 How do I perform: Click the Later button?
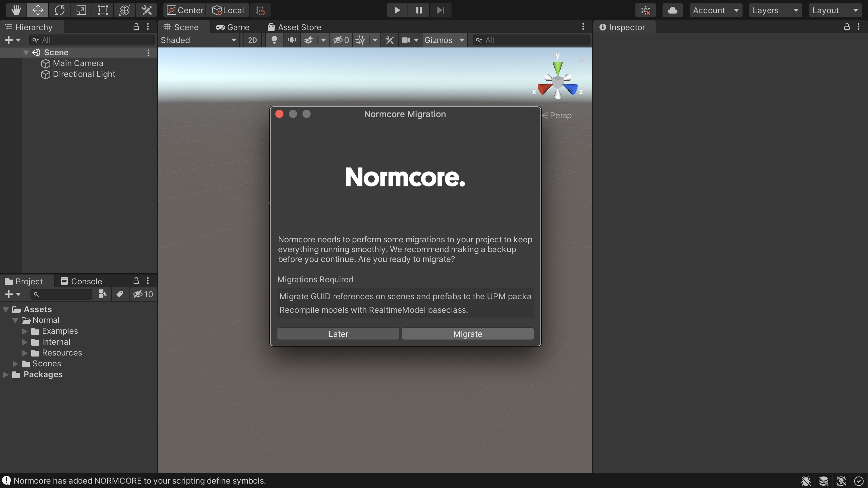(x=338, y=334)
